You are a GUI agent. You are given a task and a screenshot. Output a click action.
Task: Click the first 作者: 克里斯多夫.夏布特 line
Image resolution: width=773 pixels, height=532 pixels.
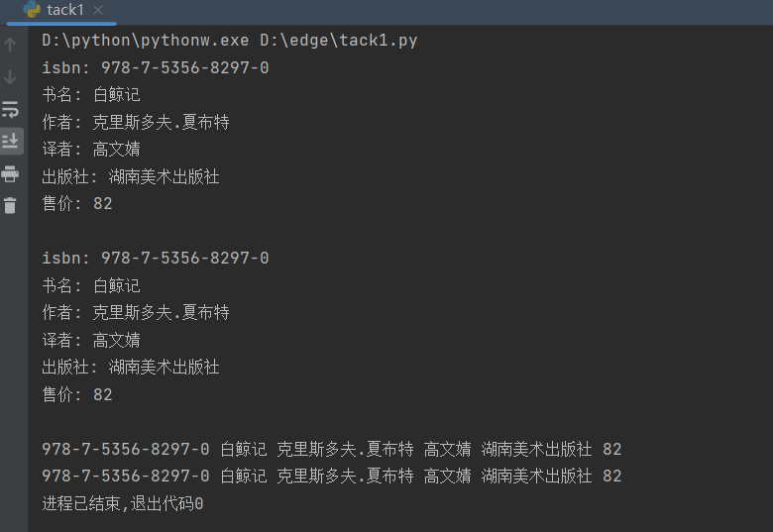point(136,122)
